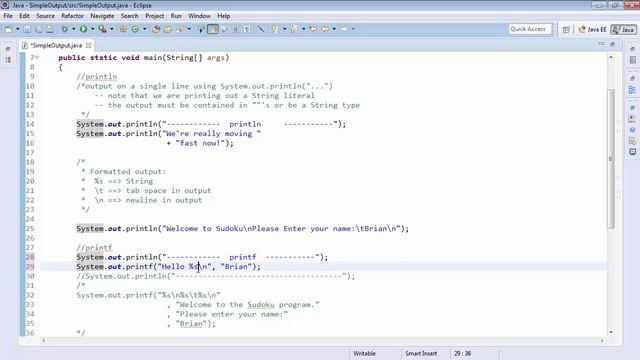640x360 pixels.
Task: Toggle the pin/breadcrumb button left of Mark Occurrences
Action: (201, 29)
